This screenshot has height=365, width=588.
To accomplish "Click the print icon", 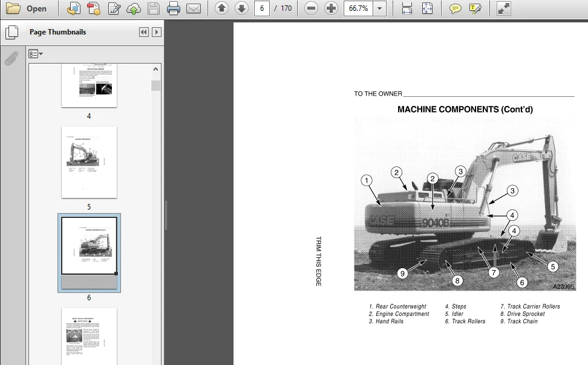I will 173,8.
